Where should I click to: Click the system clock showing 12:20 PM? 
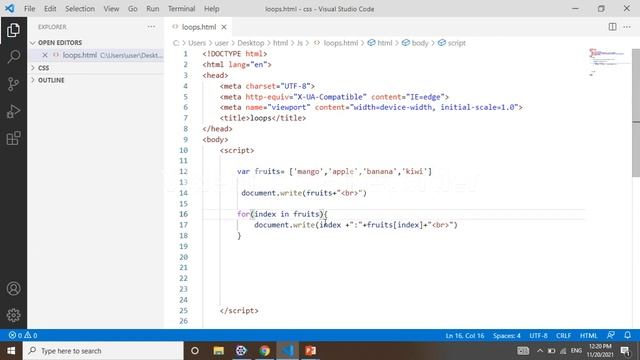click(600, 351)
